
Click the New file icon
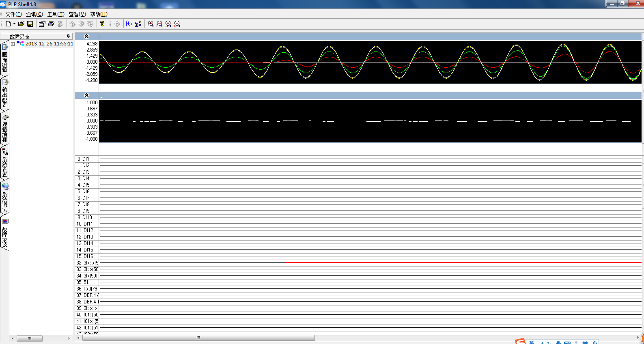pyautogui.click(x=8, y=24)
